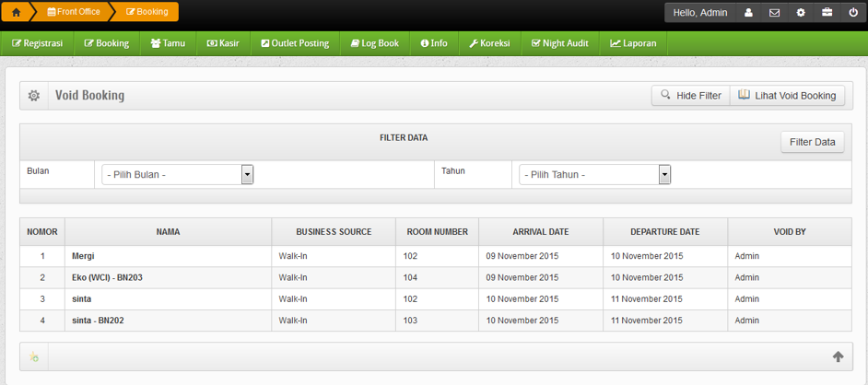Click the gear icon beside Void Booking
The height and width of the screenshot is (385, 868).
click(34, 96)
